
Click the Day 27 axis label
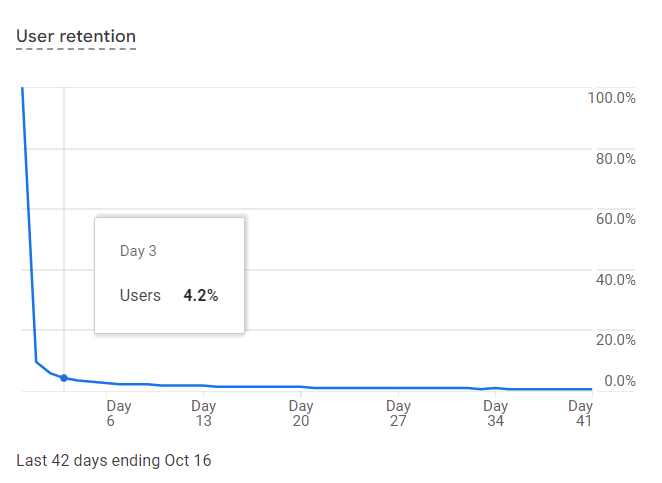pyautogui.click(x=398, y=413)
